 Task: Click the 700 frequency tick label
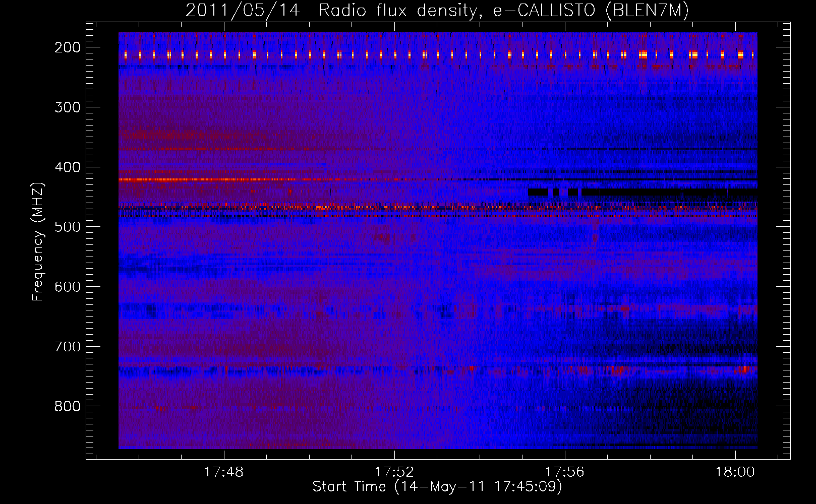pyautogui.click(x=68, y=347)
